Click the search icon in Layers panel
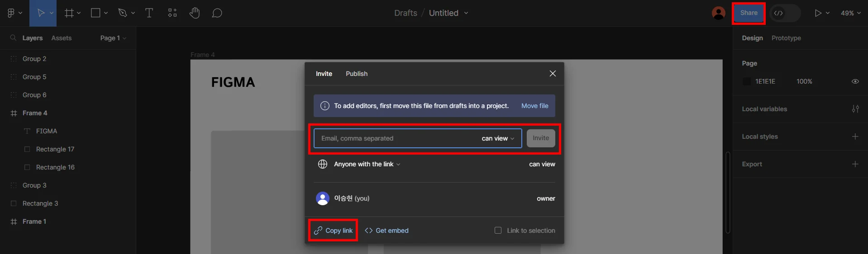This screenshot has height=254, width=868. (13, 38)
